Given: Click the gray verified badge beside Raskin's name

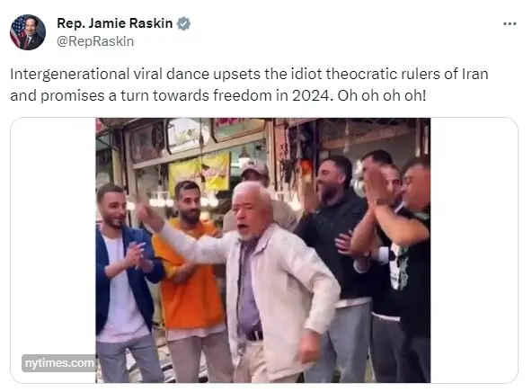Looking at the screenshot, I should click(183, 23).
